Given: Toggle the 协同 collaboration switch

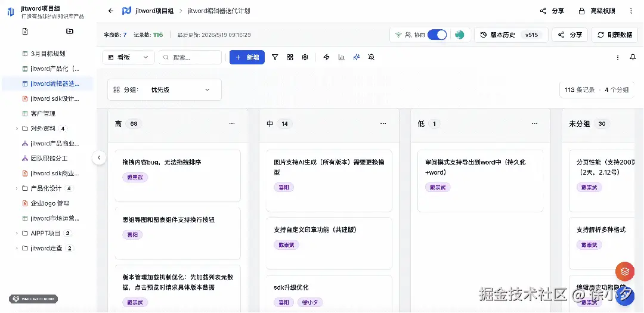Looking at the screenshot, I should [437, 35].
